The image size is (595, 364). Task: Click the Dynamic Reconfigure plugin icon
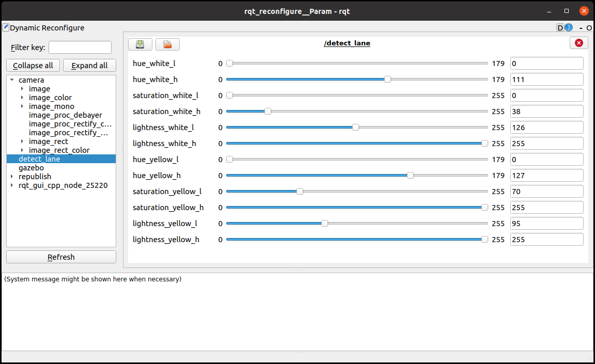6,27
